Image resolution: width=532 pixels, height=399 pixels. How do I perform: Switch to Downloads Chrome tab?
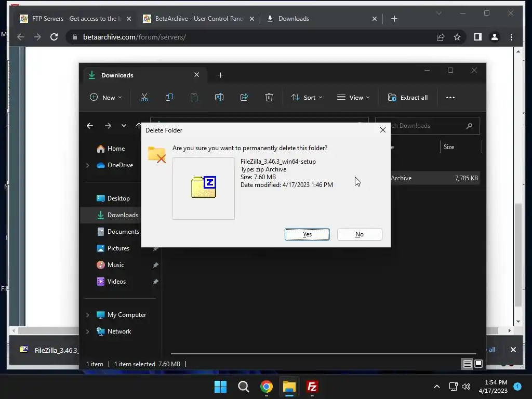322,19
